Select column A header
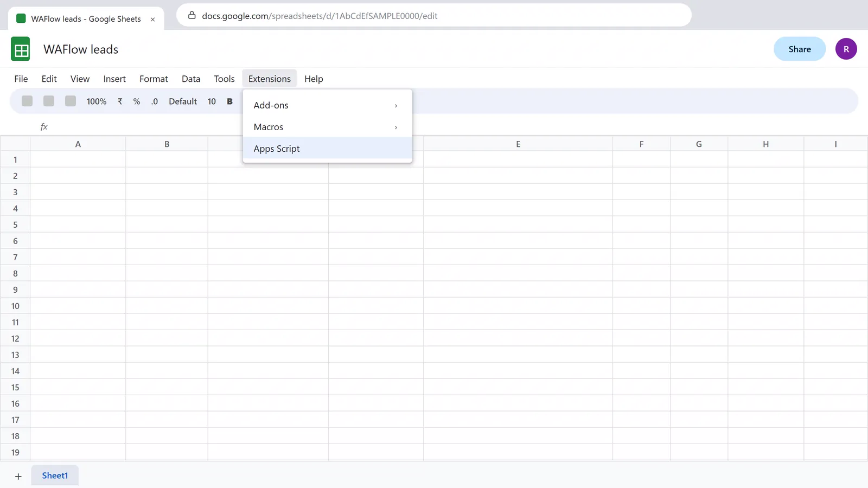This screenshot has height=488, width=868. [78, 144]
